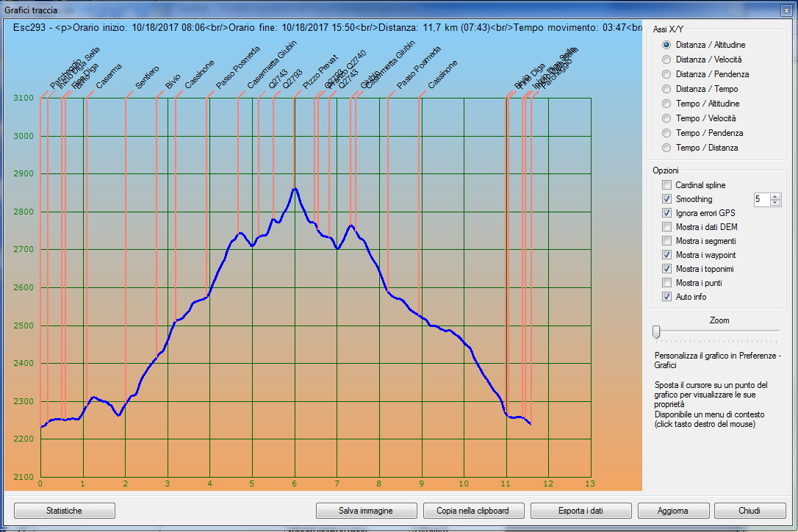Select Tempo / Distanza axis mode
The width and height of the screenshot is (798, 532).
coord(666,148)
